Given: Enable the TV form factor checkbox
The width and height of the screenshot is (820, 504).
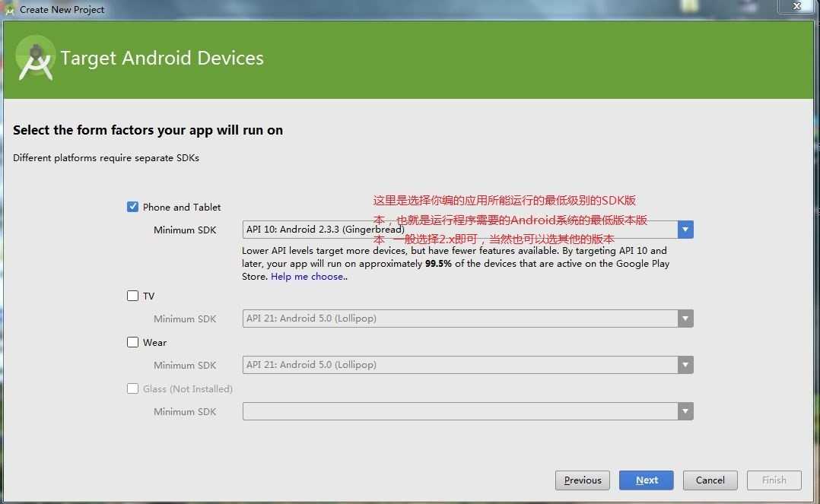Looking at the screenshot, I should coord(133,296).
